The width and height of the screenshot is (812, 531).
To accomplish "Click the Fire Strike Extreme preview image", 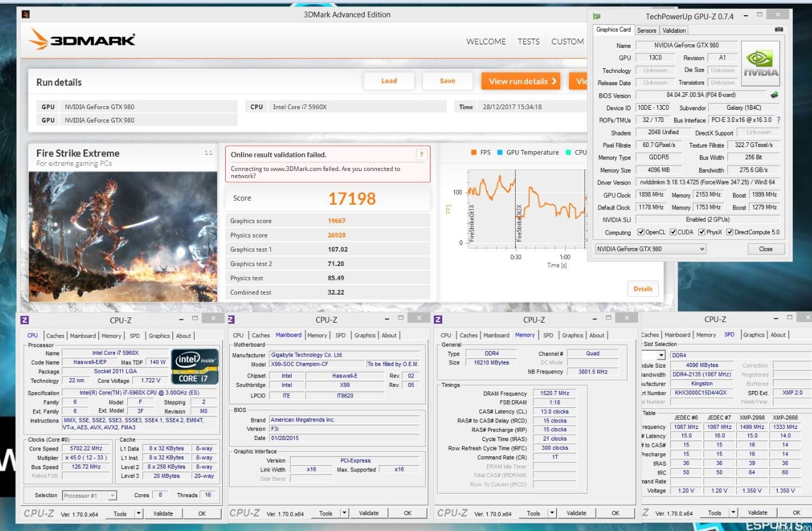I will (123, 236).
